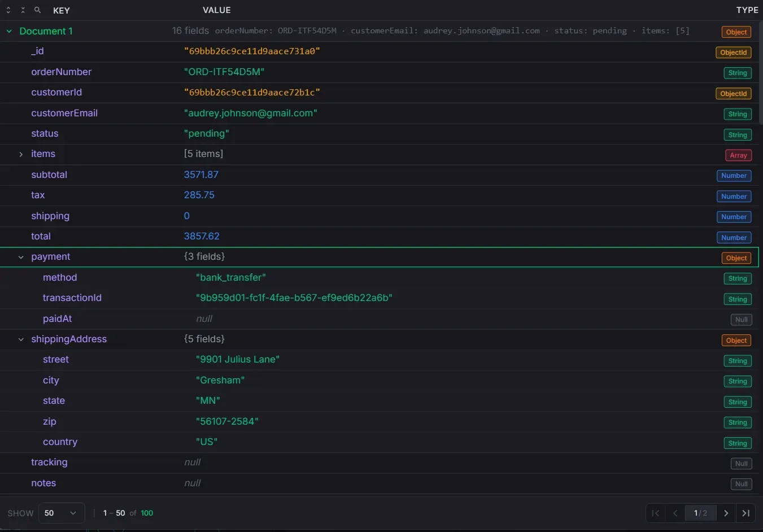Screen dimensions: 763x532
Task: Click the Array type badge for items
Action: pos(738,155)
